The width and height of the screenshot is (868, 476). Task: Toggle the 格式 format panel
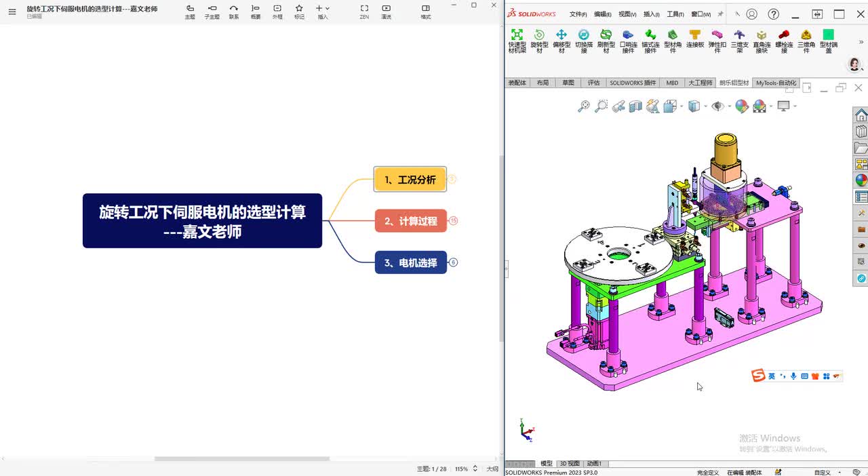(426, 12)
